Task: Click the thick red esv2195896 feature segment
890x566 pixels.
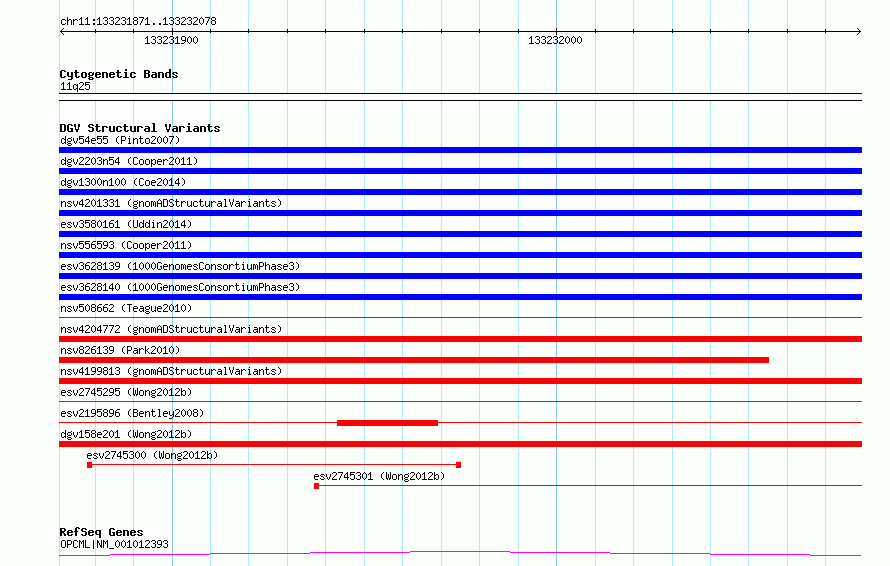Action: click(x=387, y=423)
